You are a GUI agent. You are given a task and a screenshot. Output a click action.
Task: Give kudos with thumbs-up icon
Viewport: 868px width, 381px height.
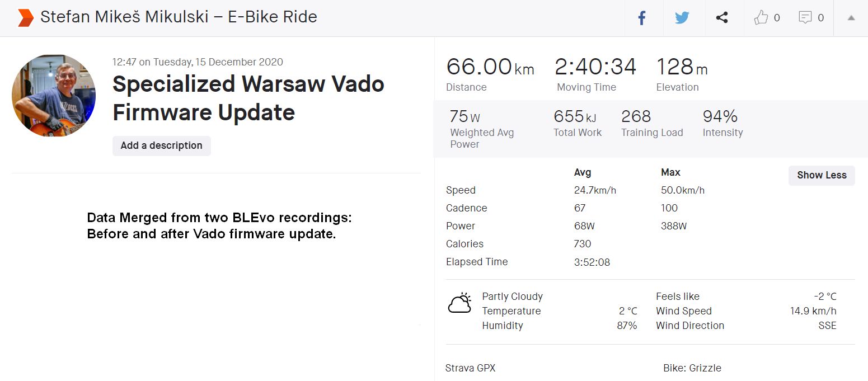761,18
